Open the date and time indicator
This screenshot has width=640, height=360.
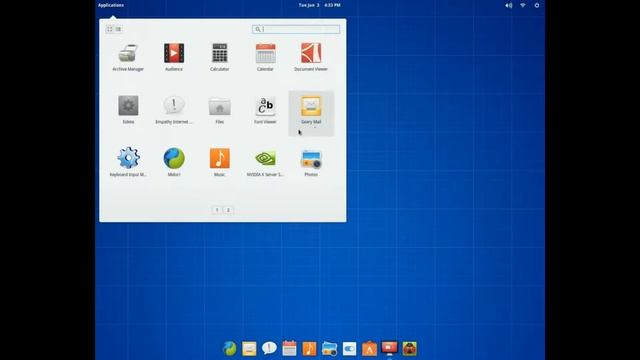[x=320, y=5]
